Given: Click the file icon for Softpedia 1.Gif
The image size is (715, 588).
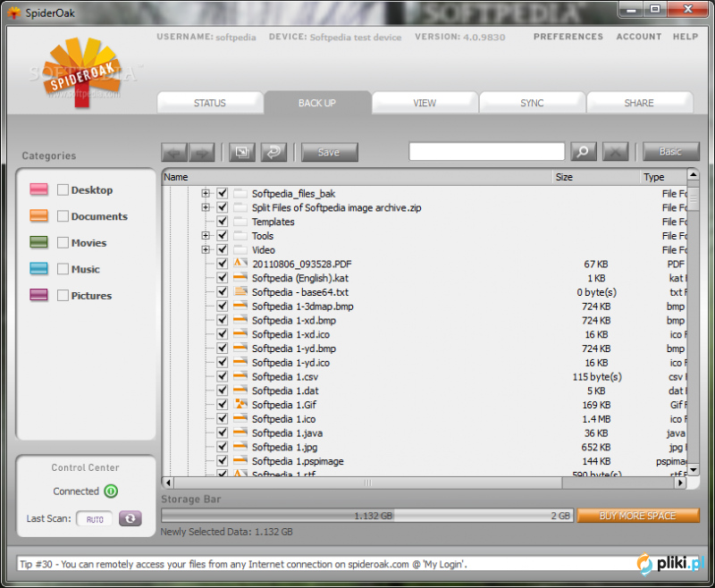Looking at the screenshot, I should (x=240, y=404).
